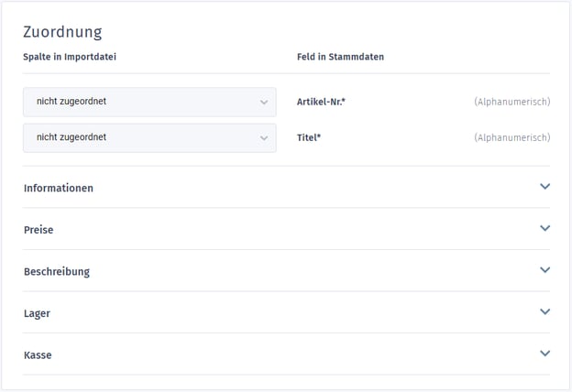Click the Alphanumerisch hint next to Titel

pyautogui.click(x=511, y=137)
